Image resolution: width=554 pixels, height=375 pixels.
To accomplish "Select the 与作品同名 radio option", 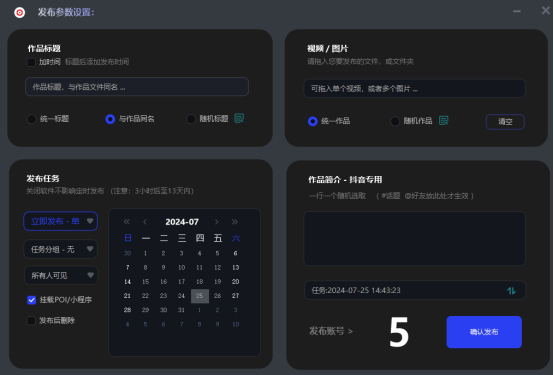I will point(110,119).
